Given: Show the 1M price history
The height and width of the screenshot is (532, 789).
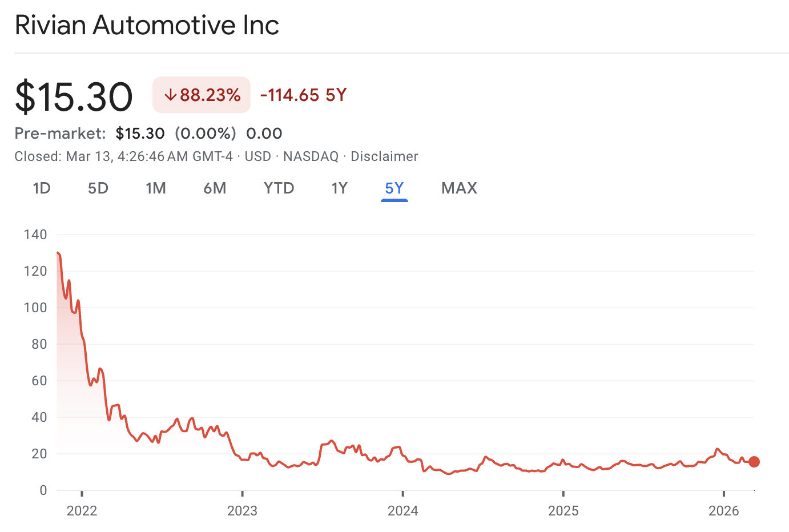Looking at the screenshot, I should (x=156, y=188).
